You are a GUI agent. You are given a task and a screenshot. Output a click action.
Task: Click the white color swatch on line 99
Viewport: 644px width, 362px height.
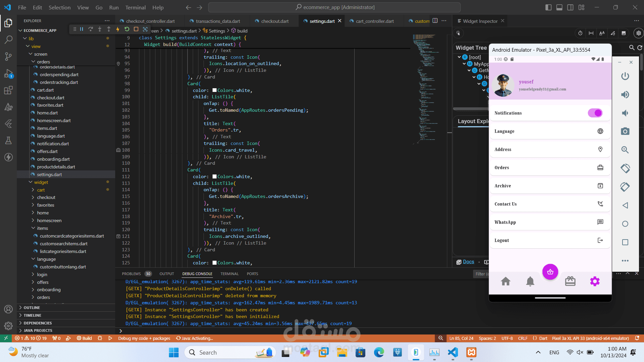point(215,90)
